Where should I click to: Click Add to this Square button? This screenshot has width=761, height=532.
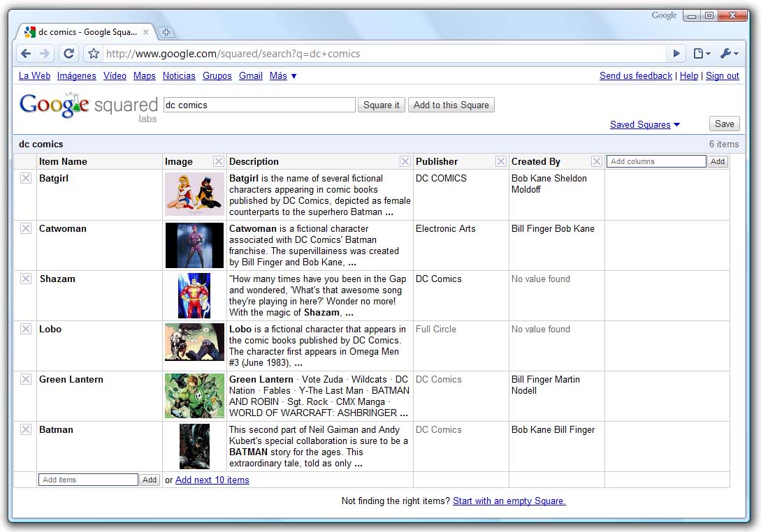click(x=451, y=105)
